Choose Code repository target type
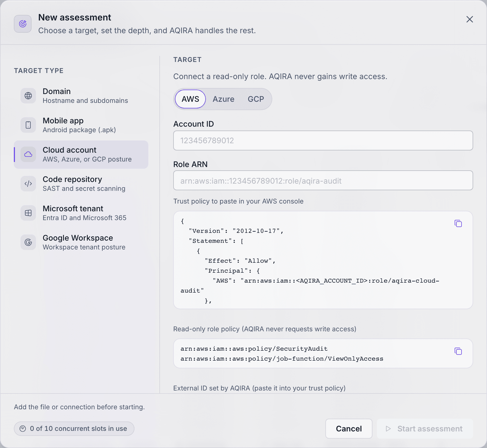The width and height of the screenshot is (487, 448). coord(81,184)
